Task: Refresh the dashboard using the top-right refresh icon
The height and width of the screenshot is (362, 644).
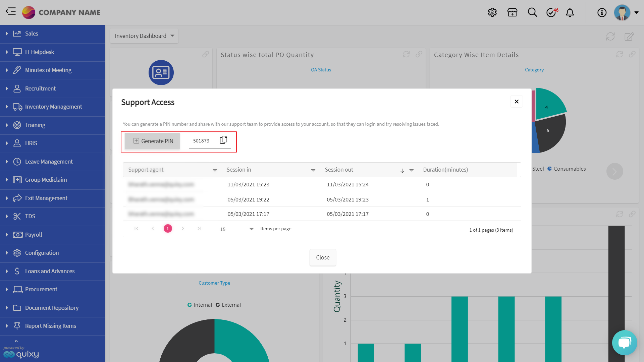Action: point(610,36)
